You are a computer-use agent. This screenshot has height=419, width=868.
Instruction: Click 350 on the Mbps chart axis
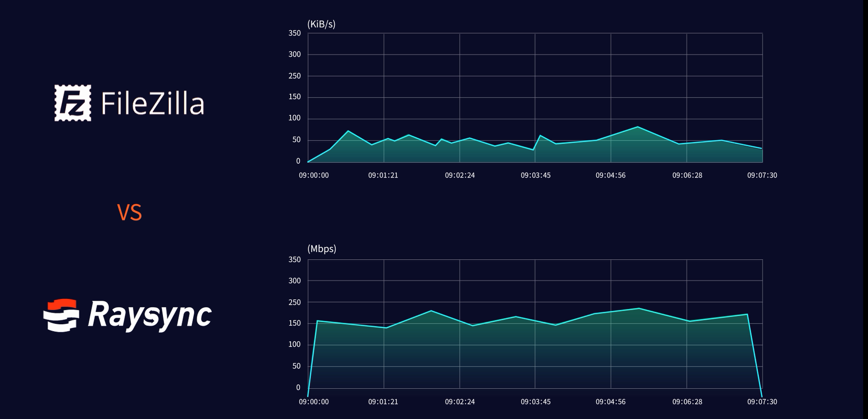click(x=295, y=260)
